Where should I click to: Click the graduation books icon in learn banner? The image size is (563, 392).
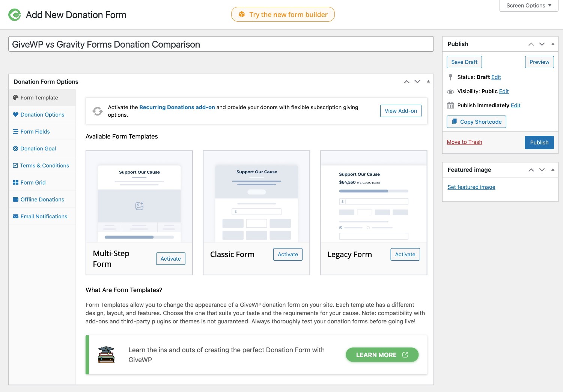(106, 354)
